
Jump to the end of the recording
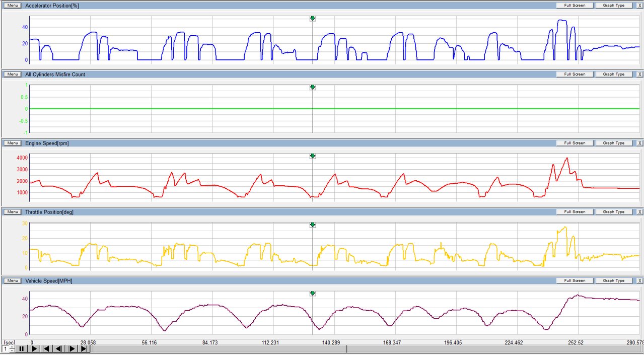(84, 348)
